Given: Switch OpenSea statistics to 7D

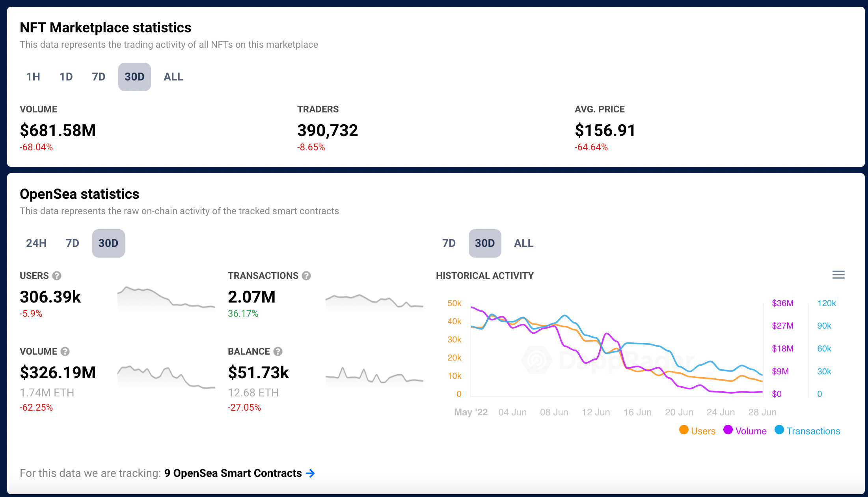Looking at the screenshot, I should 72,243.
